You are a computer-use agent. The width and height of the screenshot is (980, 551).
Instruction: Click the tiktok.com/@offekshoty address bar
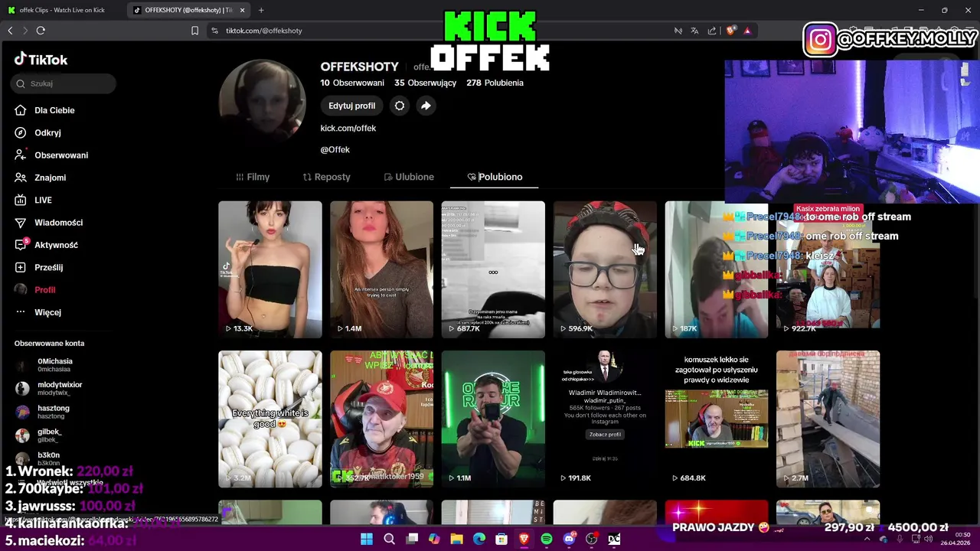coord(263,31)
